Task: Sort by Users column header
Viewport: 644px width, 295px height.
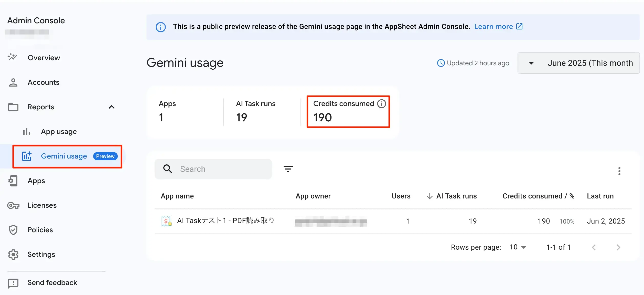Action: [x=401, y=196]
